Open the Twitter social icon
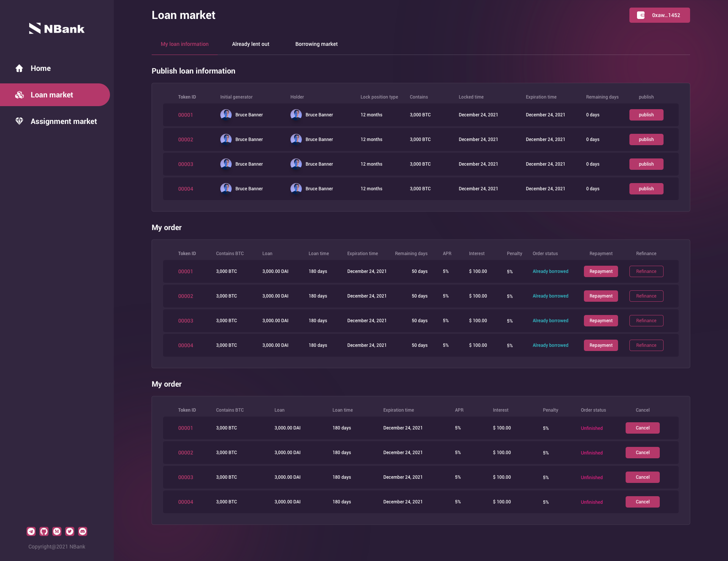This screenshot has width=728, height=561. (x=70, y=531)
